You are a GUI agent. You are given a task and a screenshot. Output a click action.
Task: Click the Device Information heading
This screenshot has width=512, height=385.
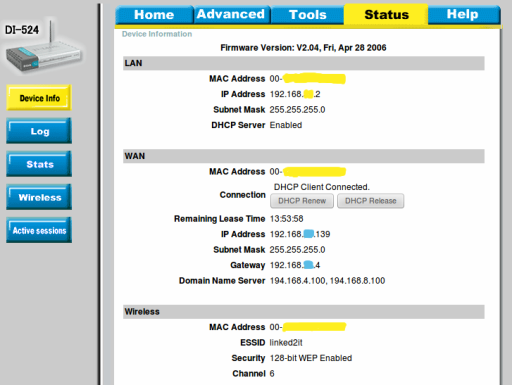(157, 34)
